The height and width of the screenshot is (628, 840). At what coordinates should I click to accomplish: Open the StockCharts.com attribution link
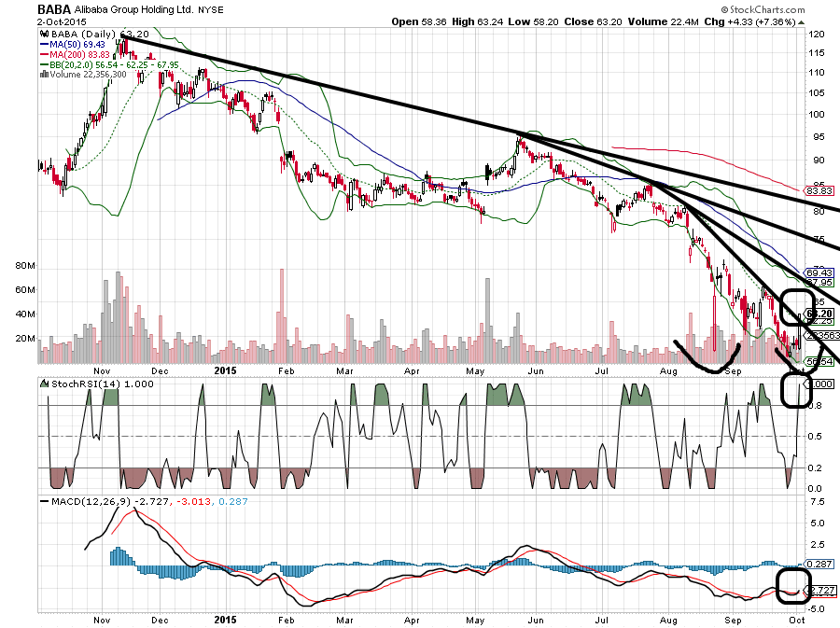click(x=763, y=9)
